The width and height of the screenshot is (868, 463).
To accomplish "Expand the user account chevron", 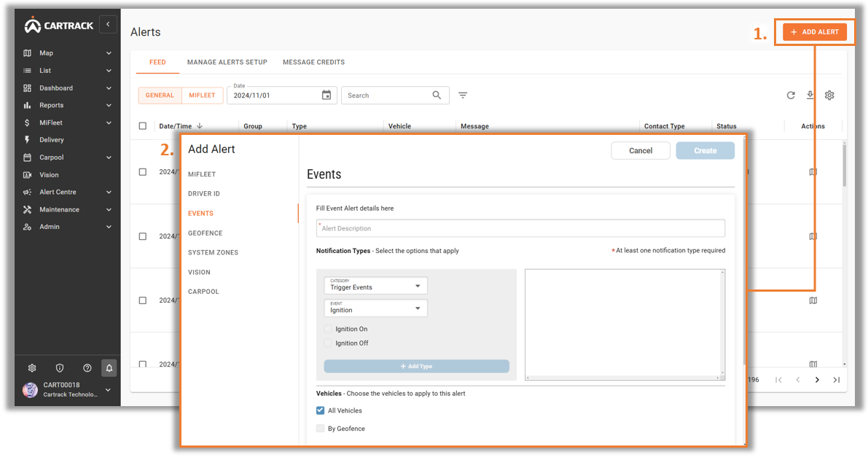I will tap(108, 390).
